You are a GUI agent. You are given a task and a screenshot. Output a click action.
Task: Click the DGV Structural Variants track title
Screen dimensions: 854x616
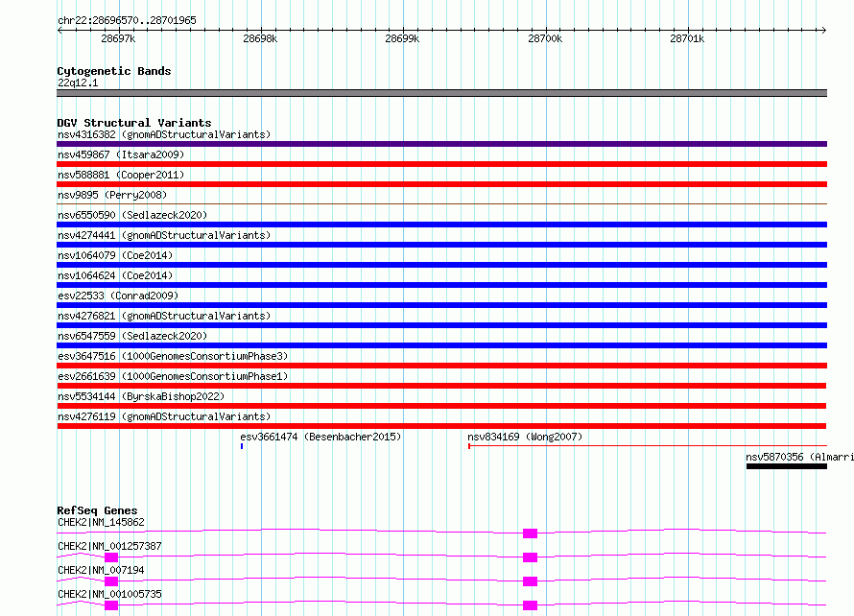point(134,123)
